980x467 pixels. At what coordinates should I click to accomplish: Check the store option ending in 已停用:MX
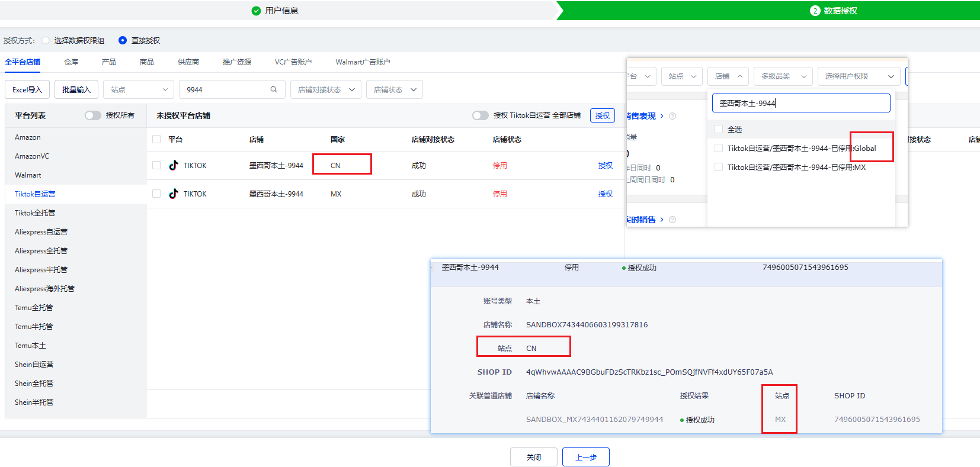(719, 167)
